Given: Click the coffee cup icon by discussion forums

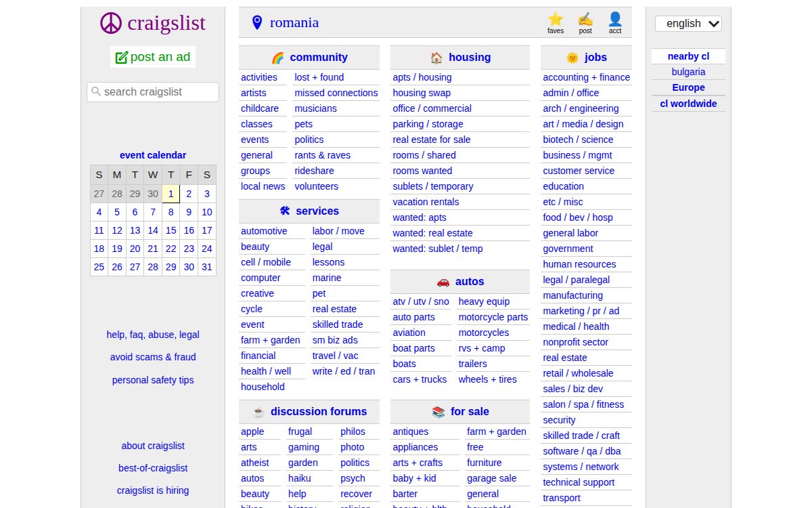Looking at the screenshot, I should (258, 412).
